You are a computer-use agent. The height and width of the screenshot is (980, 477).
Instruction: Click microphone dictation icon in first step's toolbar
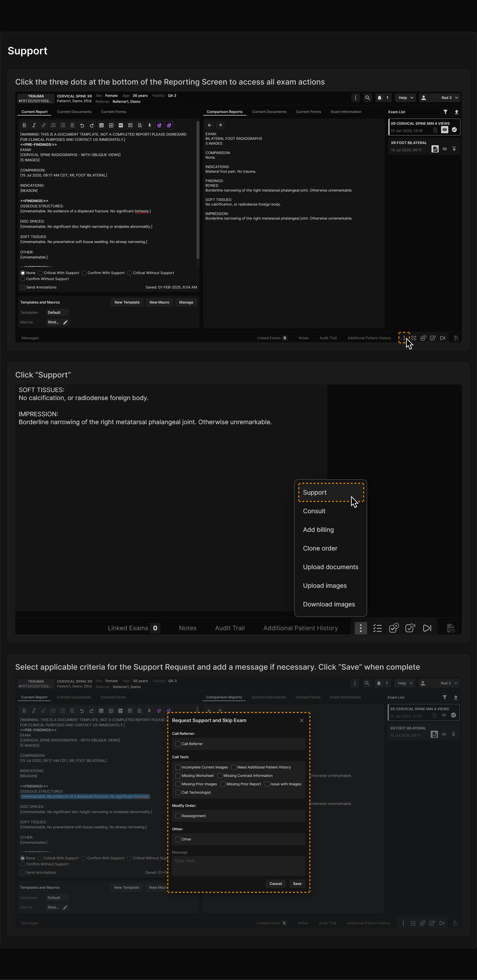click(150, 125)
